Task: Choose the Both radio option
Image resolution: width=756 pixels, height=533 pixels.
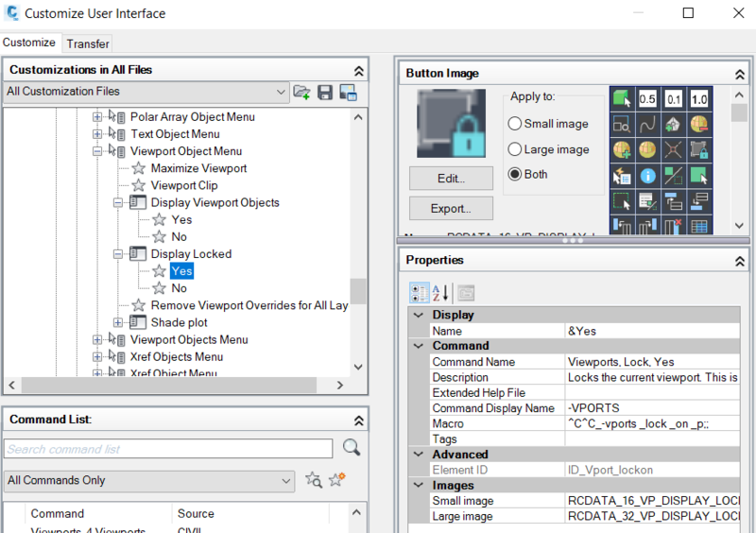Action: tap(515, 175)
